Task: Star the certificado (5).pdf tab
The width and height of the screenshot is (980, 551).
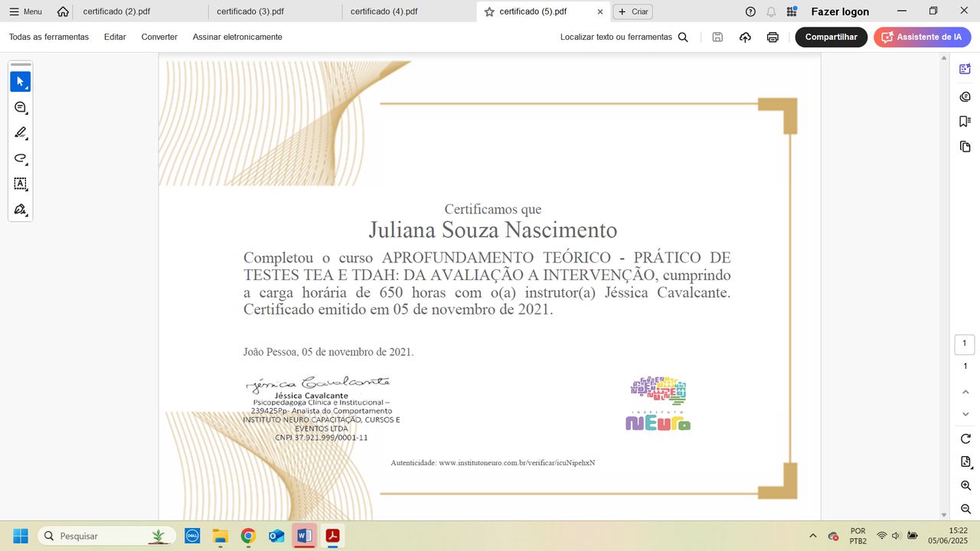Action: (x=489, y=11)
